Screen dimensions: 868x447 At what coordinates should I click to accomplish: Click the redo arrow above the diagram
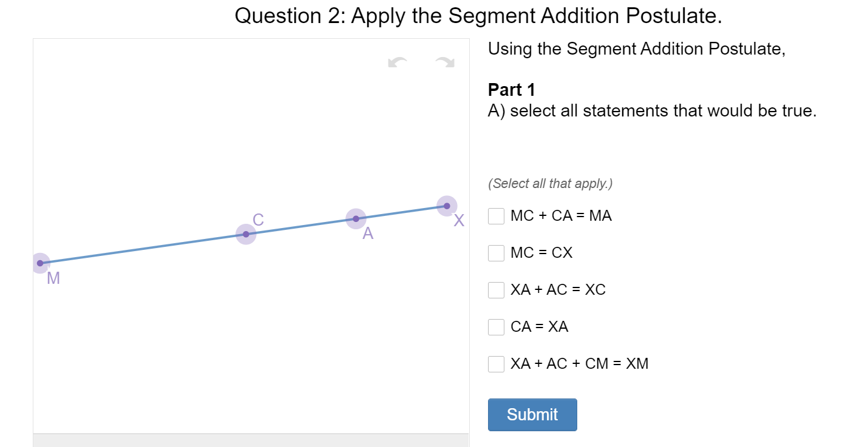(x=444, y=62)
